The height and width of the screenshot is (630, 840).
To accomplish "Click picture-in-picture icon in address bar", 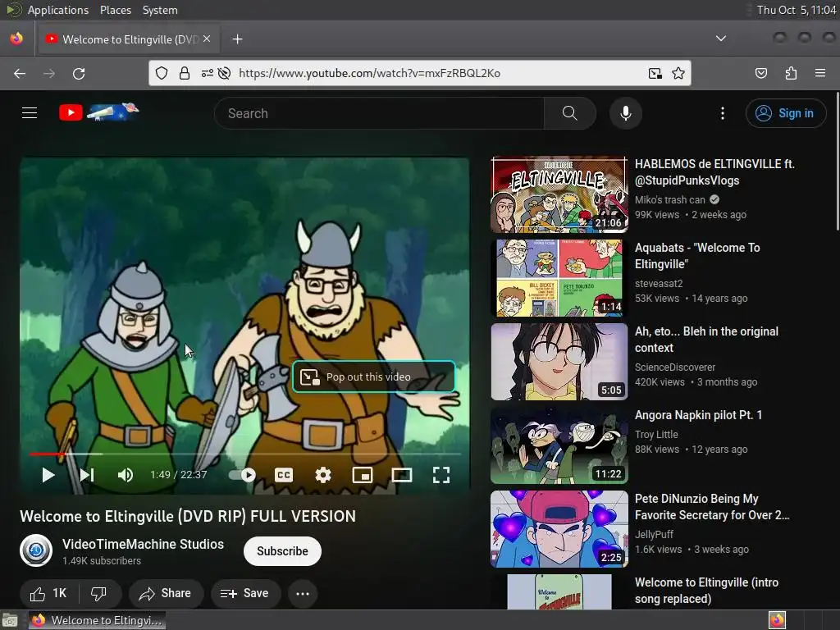I will click(655, 73).
